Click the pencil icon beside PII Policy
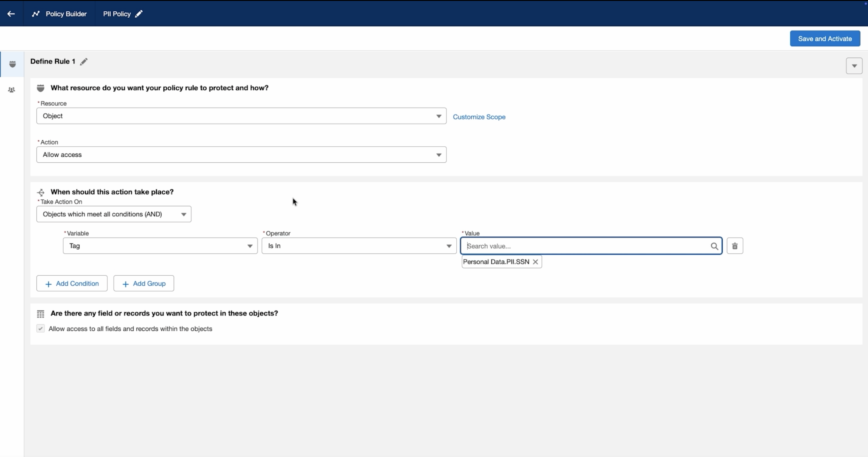The width and height of the screenshot is (868, 457). click(139, 14)
